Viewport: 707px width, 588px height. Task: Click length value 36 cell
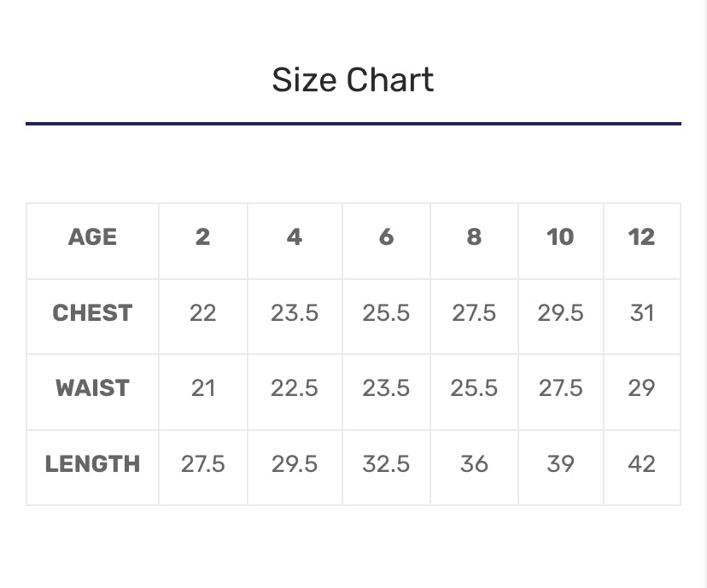coord(474,464)
